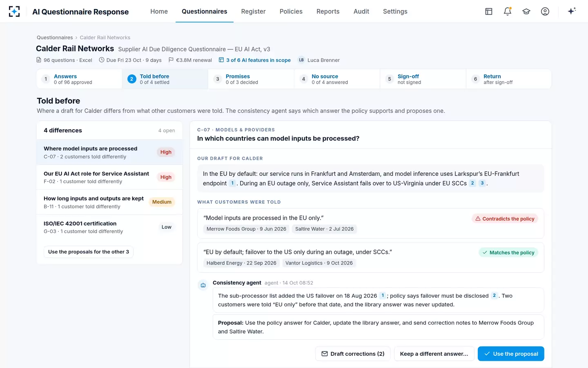Click the Contradicts the policy badge

[x=505, y=219]
